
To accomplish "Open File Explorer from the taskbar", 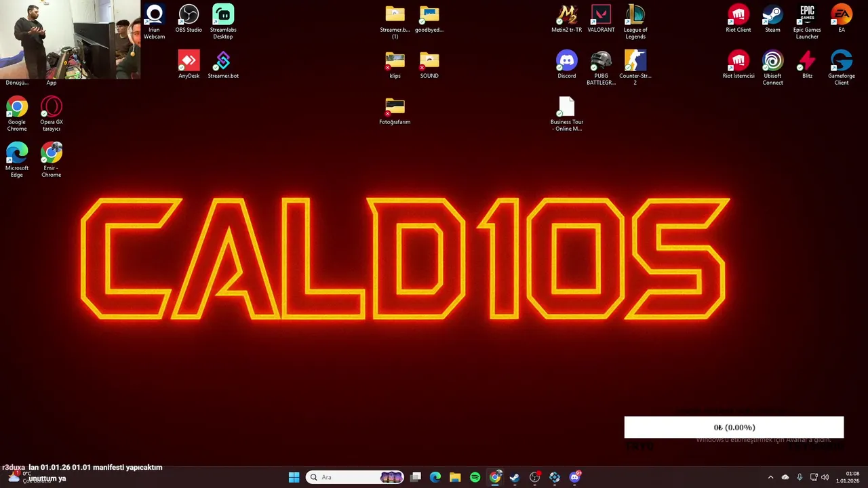I will pos(455,477).
